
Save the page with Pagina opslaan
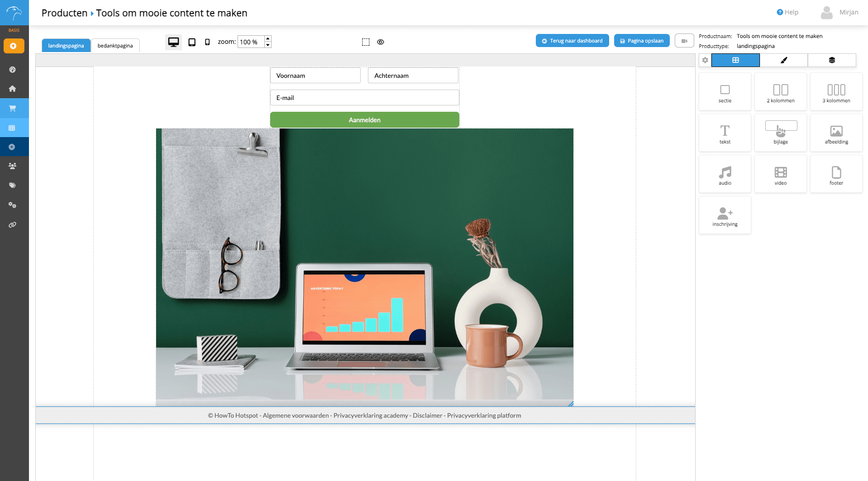[641, 41]
